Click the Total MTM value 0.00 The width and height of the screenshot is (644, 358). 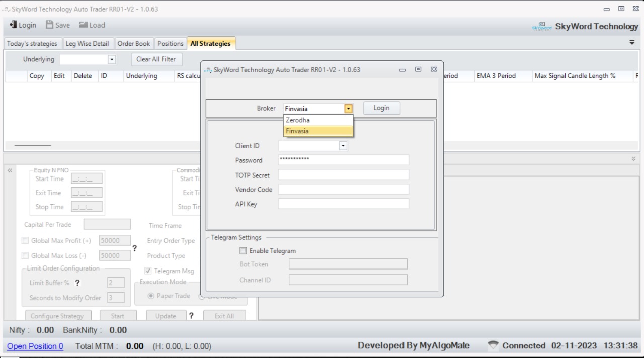point(135,346)
